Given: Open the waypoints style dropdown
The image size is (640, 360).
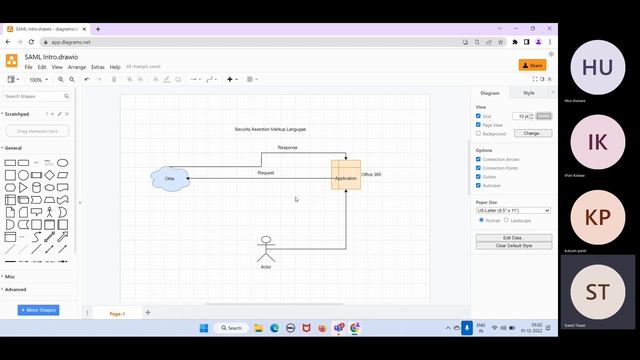Looking at the screenshot, I should click(211, 80).
